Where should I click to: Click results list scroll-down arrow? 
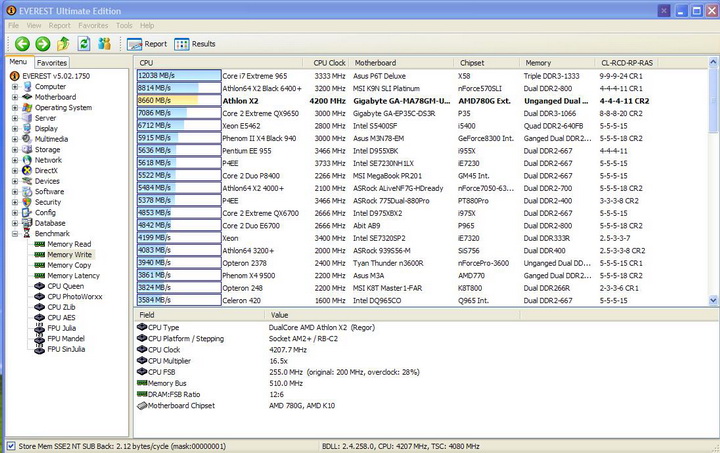pyautogui.click(x=713, y=300)
